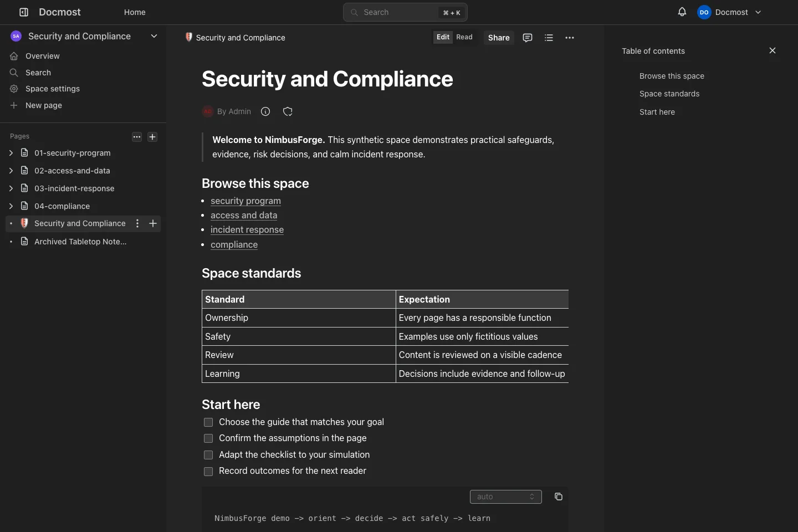The height and width of the screenshot is (532, 798).
Task: Jump to 'Browse this space' in contents
Action: (x=672, y=76)
